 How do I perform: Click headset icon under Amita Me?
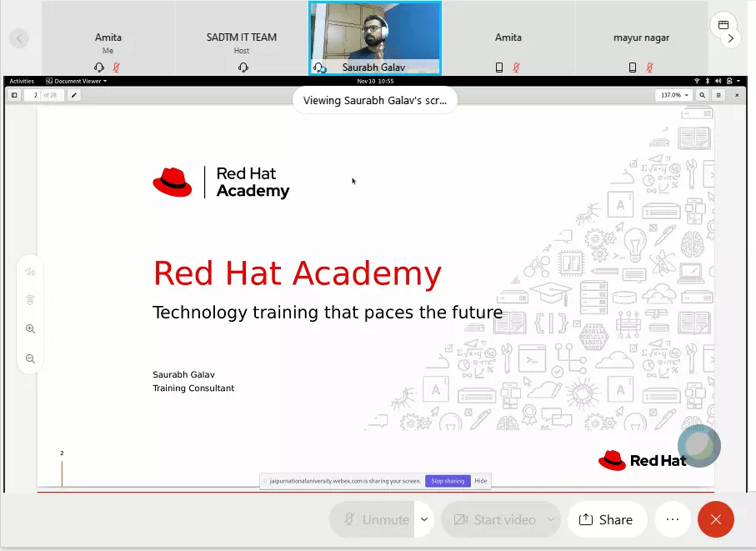click(99, 68)
